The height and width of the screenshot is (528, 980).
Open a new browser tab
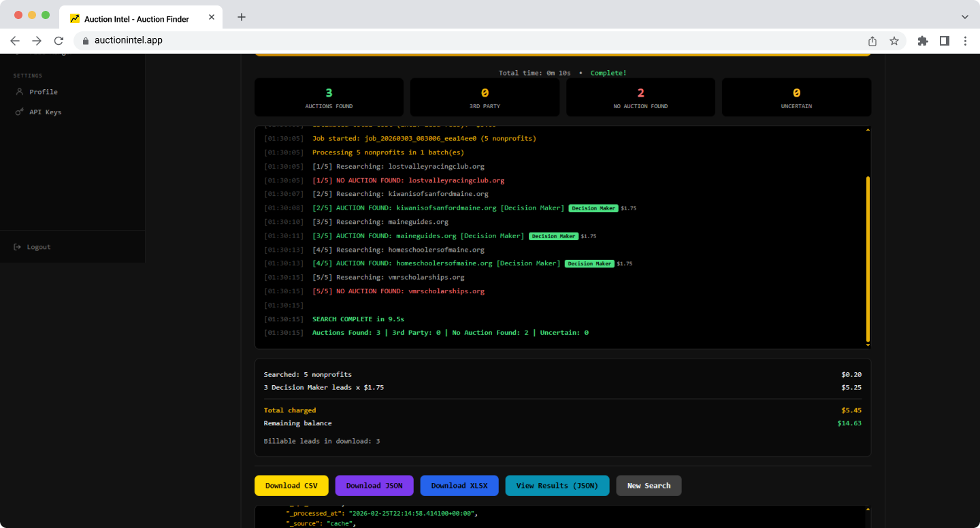242,17
